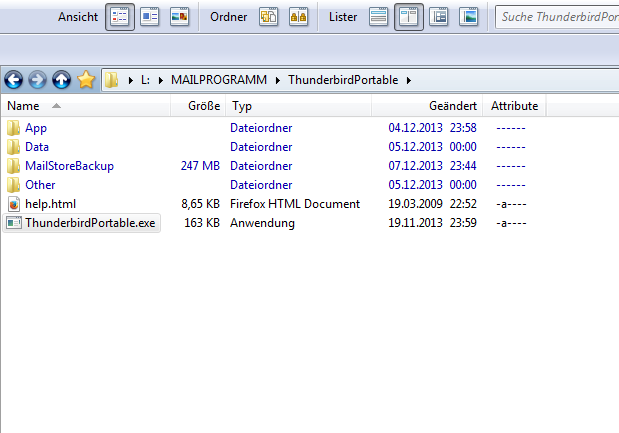
Task: Expand breadcrumb arrow after MAILPROGRAMM
Action: click(278, 81)
